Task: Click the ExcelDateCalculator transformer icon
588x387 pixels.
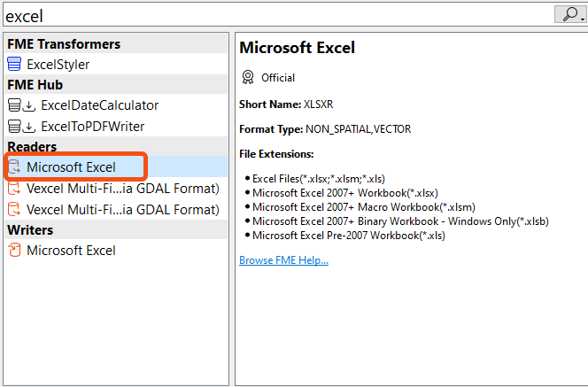Action: point(14,105)
